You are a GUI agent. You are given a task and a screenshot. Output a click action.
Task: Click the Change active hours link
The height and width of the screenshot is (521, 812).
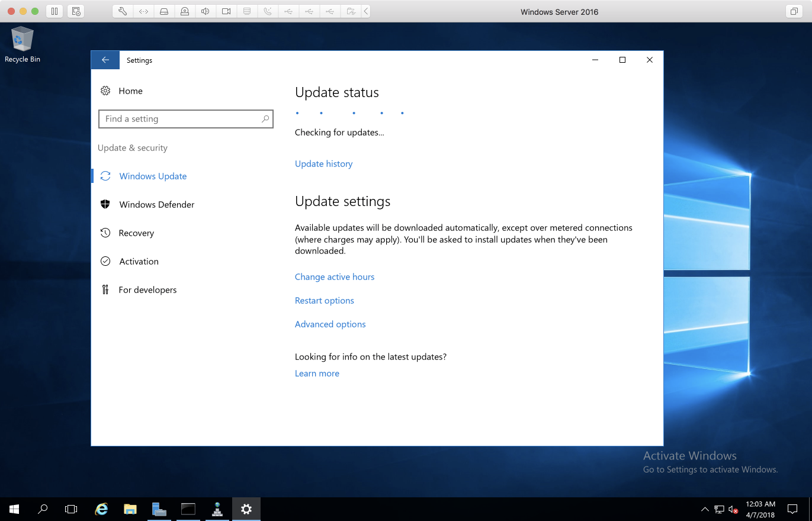(334, 277)
